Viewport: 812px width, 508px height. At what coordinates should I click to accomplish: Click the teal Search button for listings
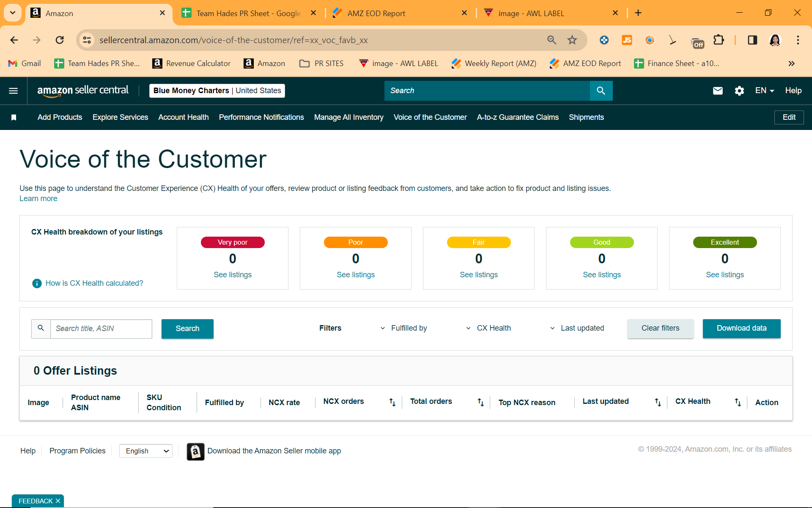click(x=187, y=329)
